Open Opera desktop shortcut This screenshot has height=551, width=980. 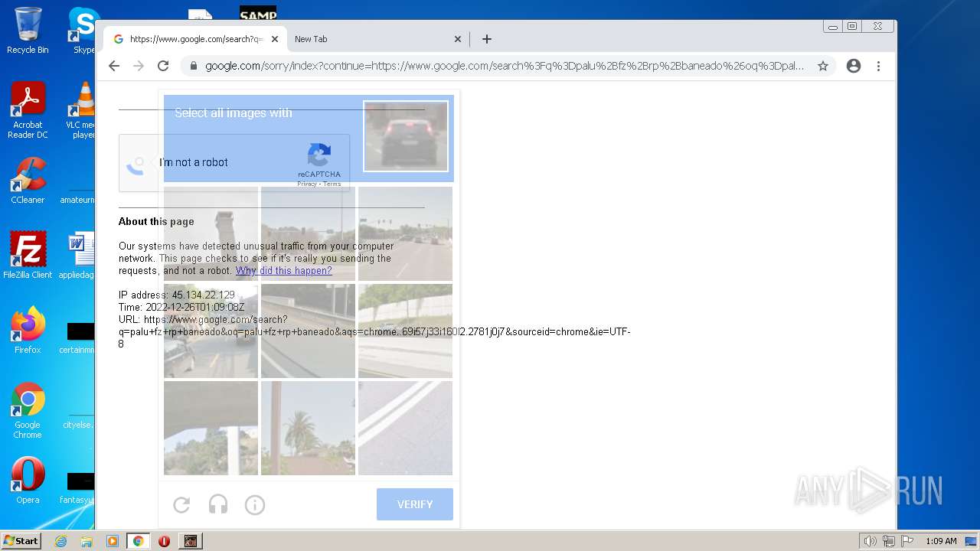pyautogui.click(x=28, y=481)
